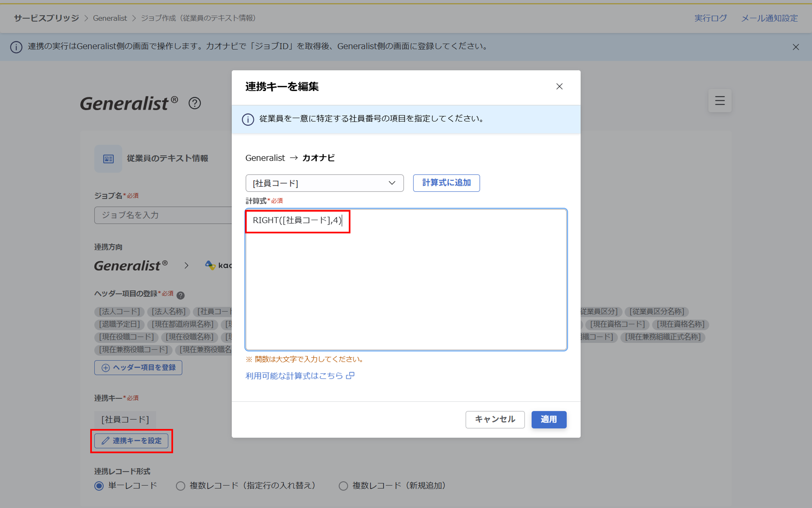Select 複数レコード（指定行の入れ替え） radio option
Image resolution: width=812 pixels, height=508 pixels.
click(x=180, y=486)
